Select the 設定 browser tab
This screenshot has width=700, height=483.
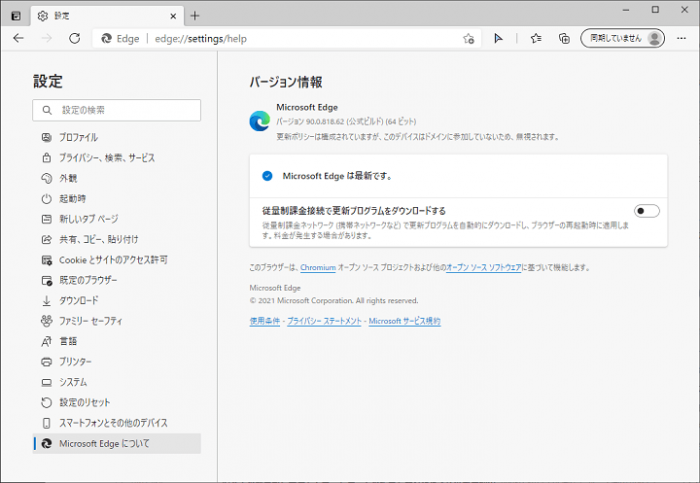pyautogui.click(x=107, y=16)
